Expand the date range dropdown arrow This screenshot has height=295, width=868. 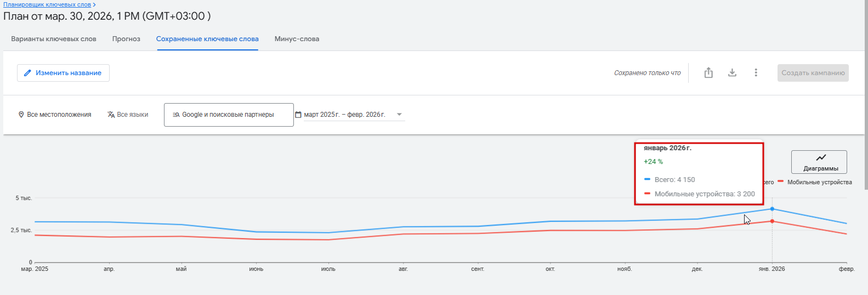399,115
